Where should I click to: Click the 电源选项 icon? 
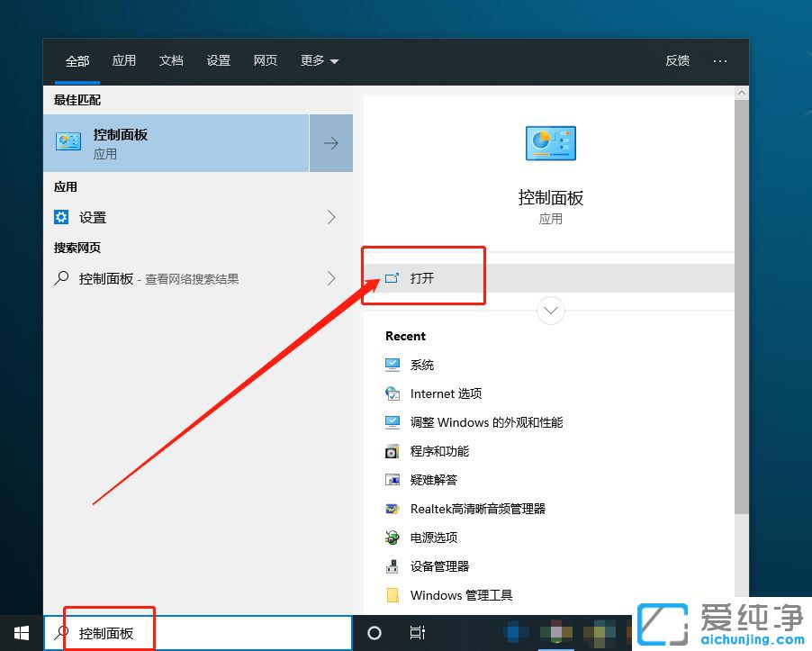click(x=392, y=538)
